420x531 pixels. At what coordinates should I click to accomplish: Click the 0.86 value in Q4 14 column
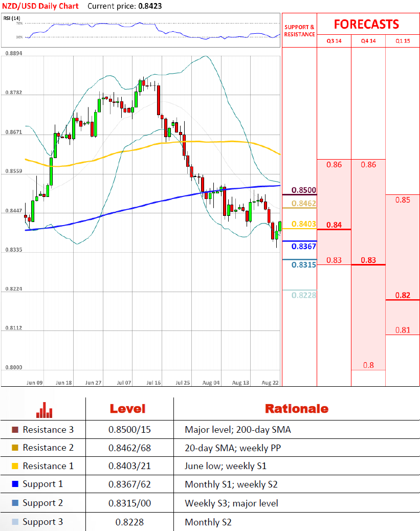pyautogui.click(x=368, y=165)
